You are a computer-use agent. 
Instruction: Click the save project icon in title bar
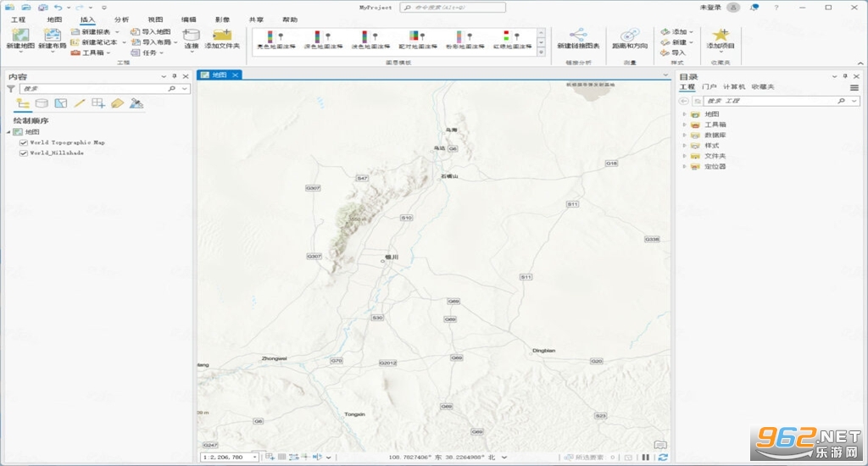[43, 8]
